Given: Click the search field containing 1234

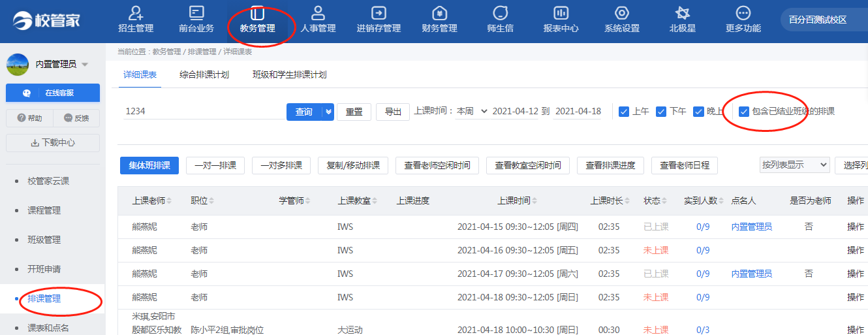Looking at the screenshot, I should pyautogui.click(x=202, y=112).
